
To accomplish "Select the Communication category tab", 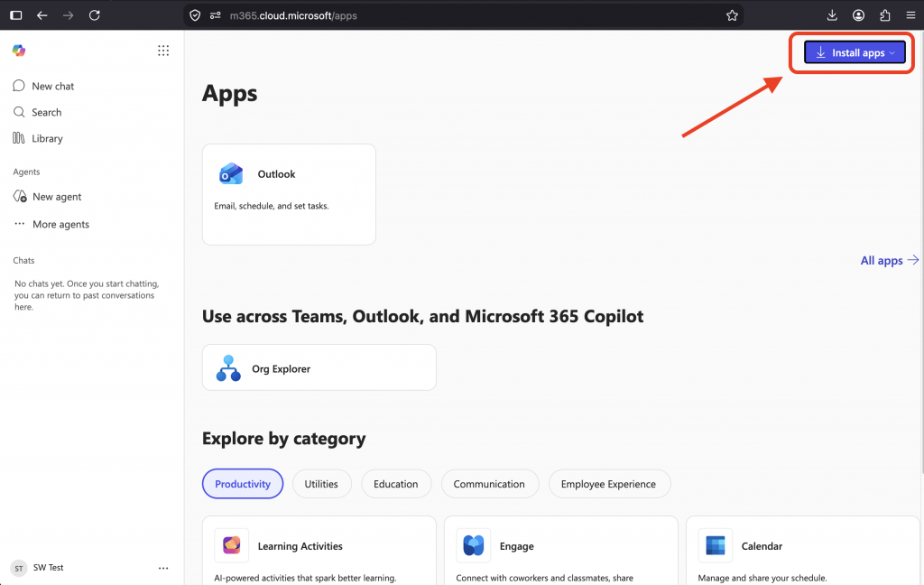I will (488, 484).
